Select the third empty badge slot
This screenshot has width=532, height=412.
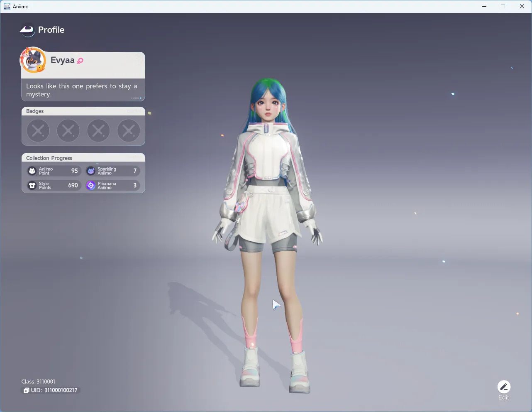tap(98, 130)
